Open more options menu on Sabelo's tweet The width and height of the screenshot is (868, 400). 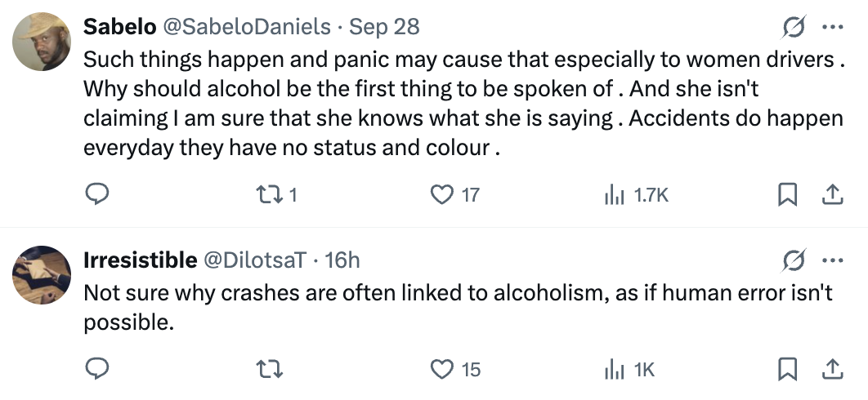[832, 27]
